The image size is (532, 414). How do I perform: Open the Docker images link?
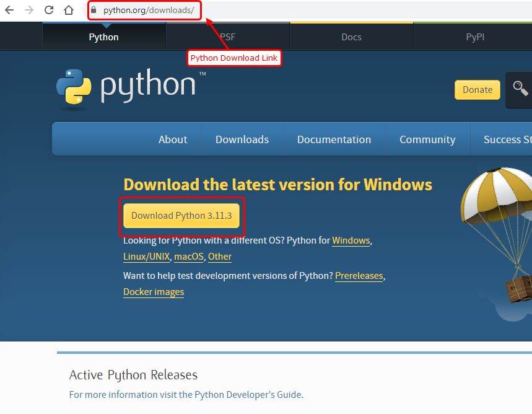tap(154, 292)
